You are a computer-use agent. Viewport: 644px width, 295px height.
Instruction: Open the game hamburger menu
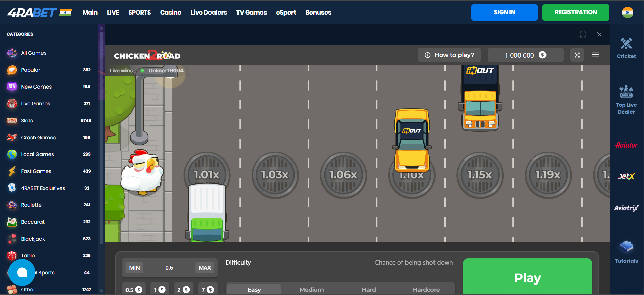click(596, 55)
